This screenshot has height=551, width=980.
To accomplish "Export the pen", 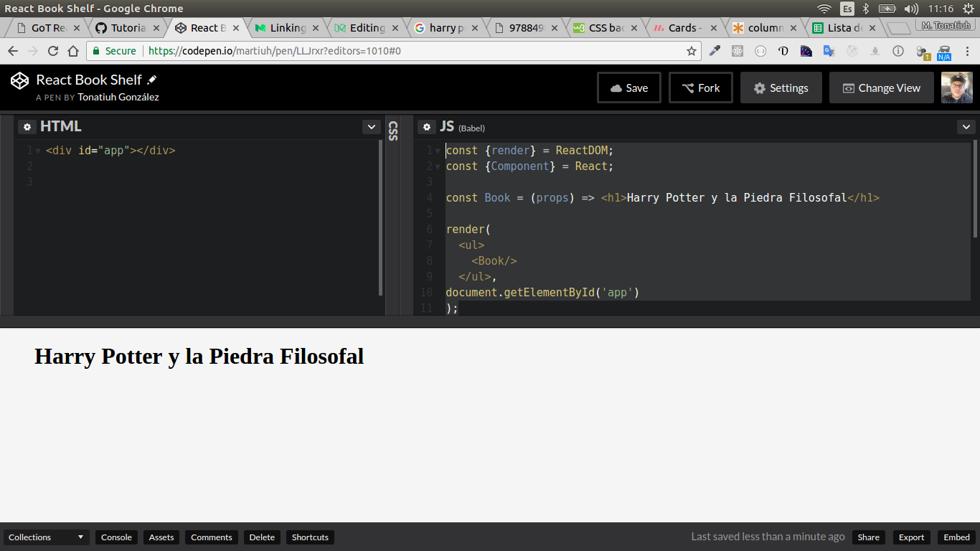I will coord(911,537).
